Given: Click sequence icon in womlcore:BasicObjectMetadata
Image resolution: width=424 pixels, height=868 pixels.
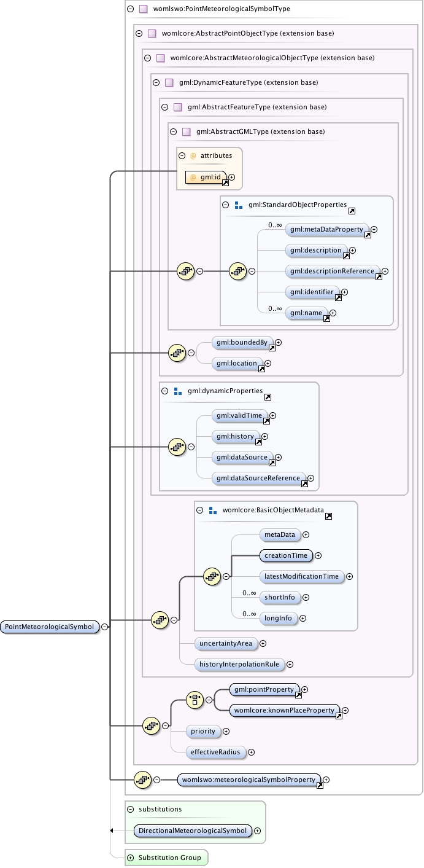Looking at the screenshot, I should (x=212, y=576).
